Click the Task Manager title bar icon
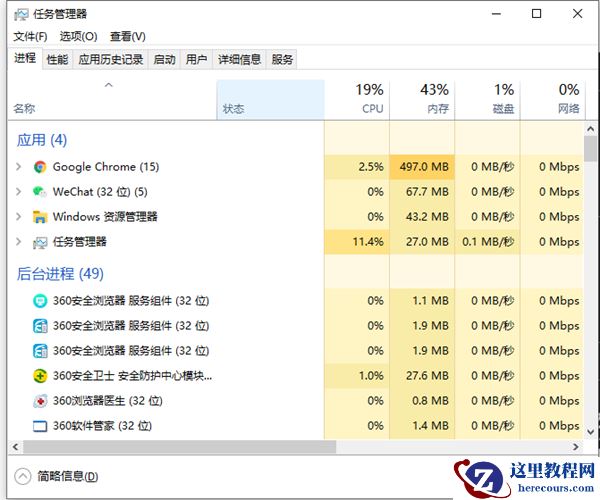Screen dimensions: 600x500 (21, 15)
